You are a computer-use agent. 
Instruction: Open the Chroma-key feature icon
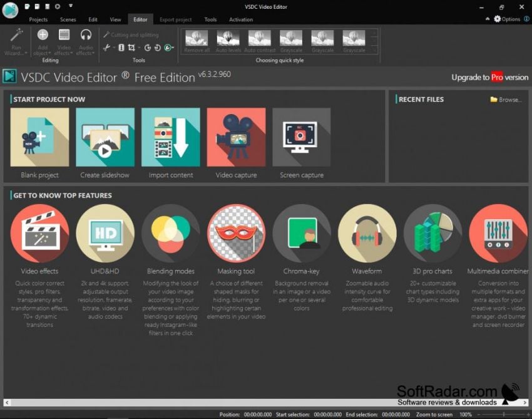(302, 233)
